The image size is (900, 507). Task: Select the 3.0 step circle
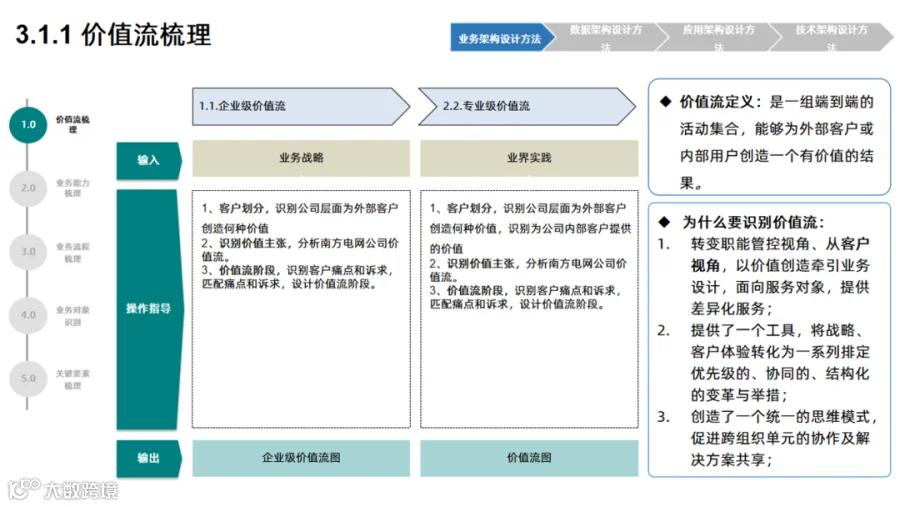click(x=28, y=251)
